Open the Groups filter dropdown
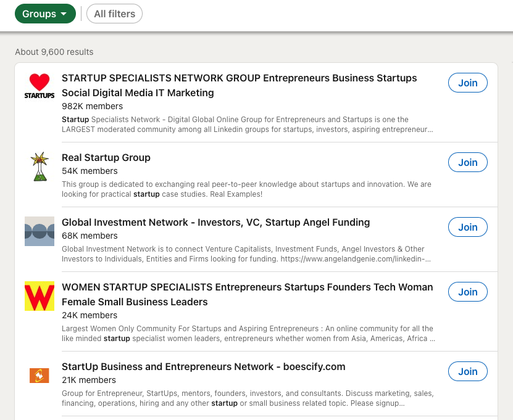 (45, 14)
